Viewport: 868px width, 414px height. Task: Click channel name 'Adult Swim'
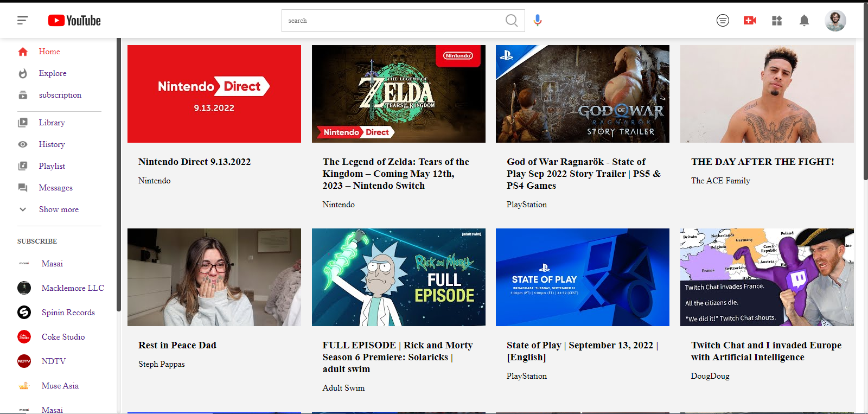pos(343,388)
